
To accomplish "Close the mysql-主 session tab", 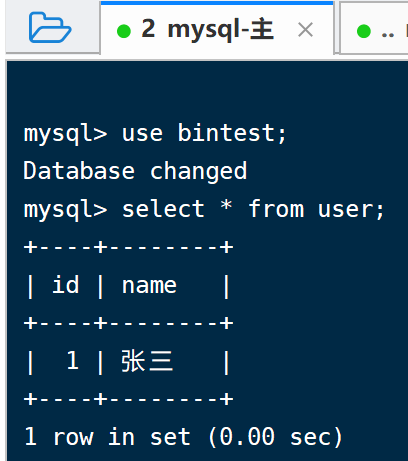I will 305,30.
